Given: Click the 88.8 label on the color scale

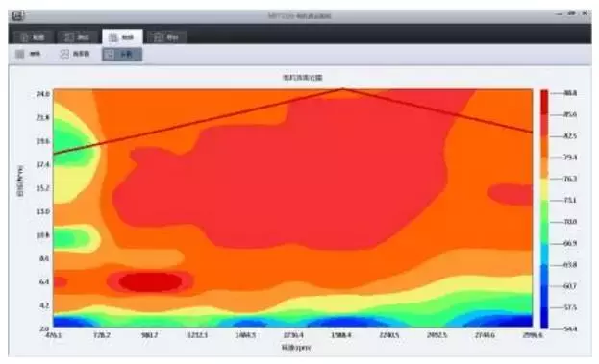Looking at the screenshot, I should click(x=570, y=93).
